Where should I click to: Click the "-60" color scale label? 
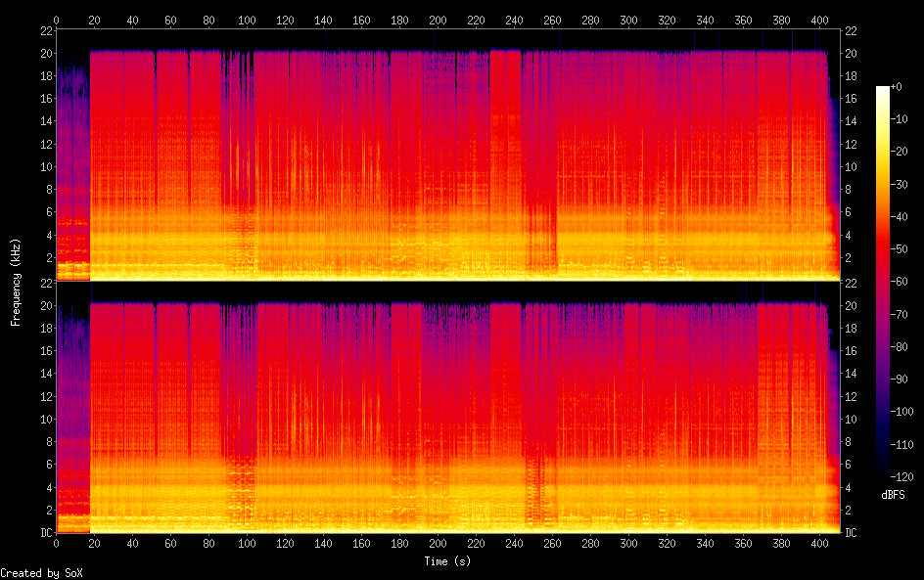[x=900, y=282]
